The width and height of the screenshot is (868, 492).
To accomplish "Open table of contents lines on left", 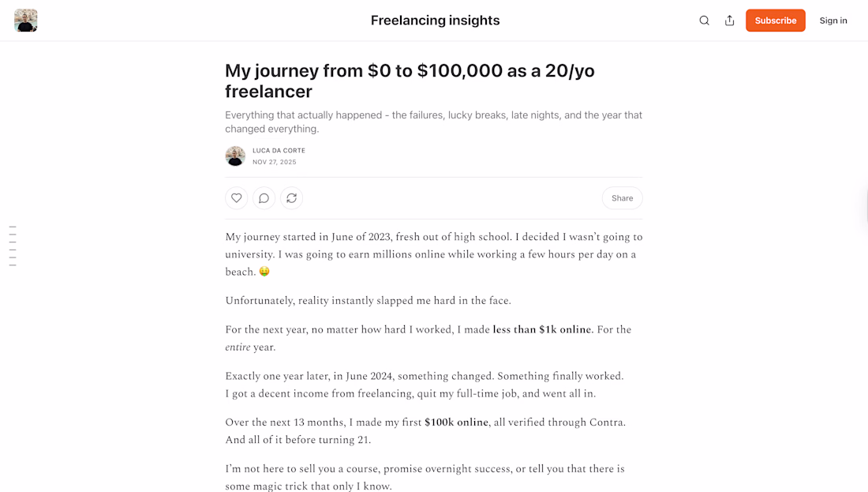I will point(13,246).
